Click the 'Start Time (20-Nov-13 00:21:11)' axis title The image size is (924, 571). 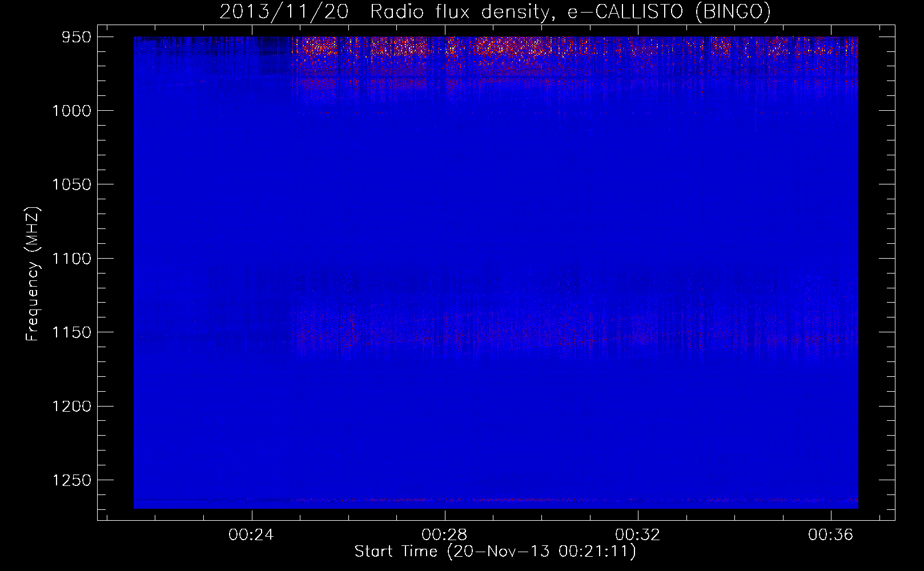tap(495, 552)
